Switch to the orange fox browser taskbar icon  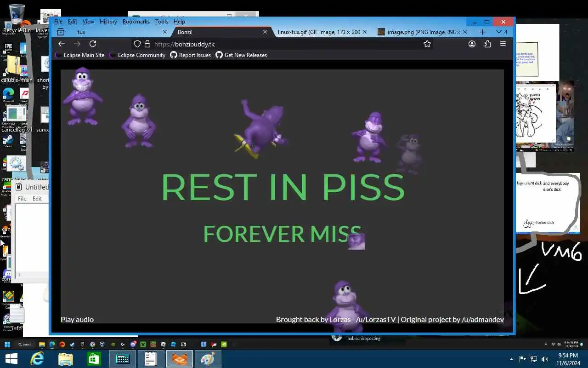click(x=180, y=359)
